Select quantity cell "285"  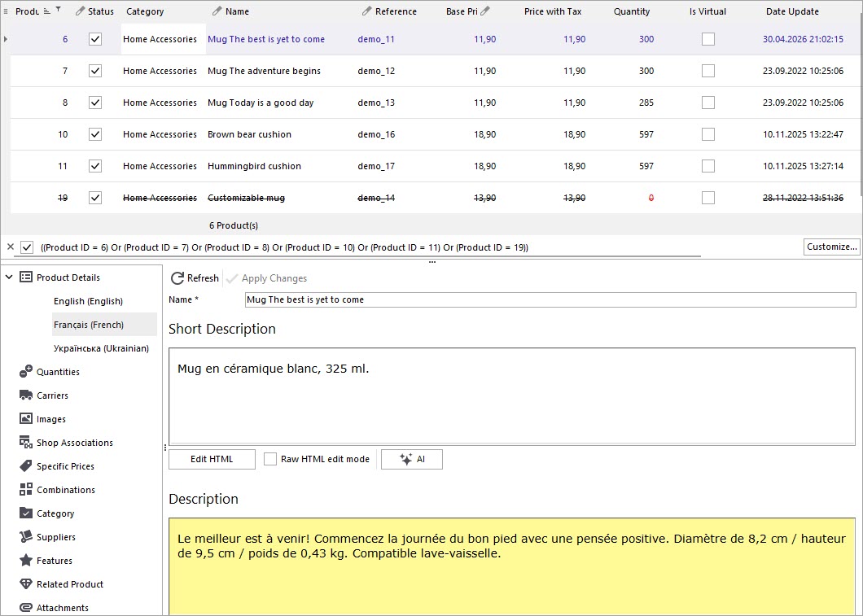[x=646, y=103]
